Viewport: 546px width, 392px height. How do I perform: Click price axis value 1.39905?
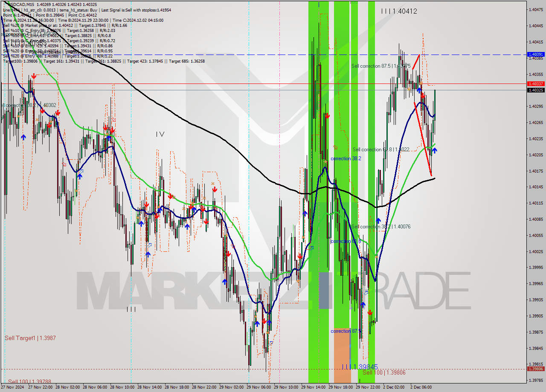click(536, 316)
